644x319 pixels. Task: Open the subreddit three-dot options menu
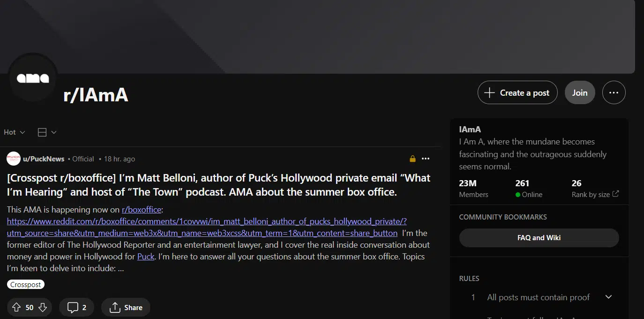click(614, 92)
